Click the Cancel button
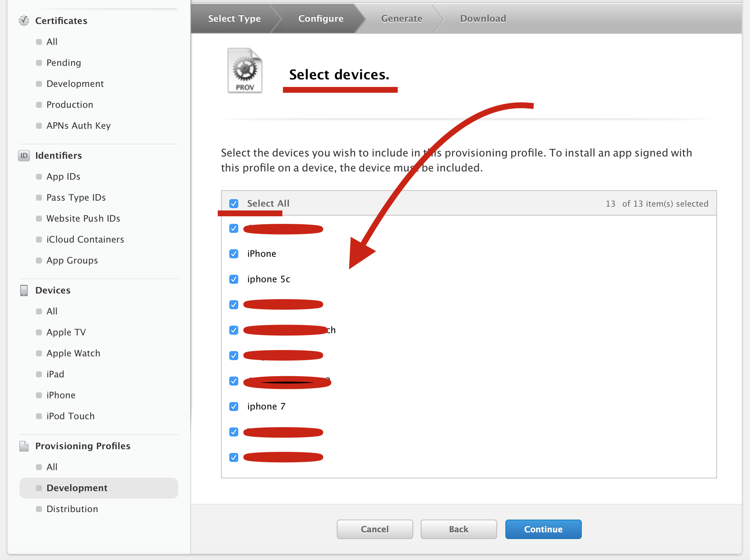 tap(375, 529)
